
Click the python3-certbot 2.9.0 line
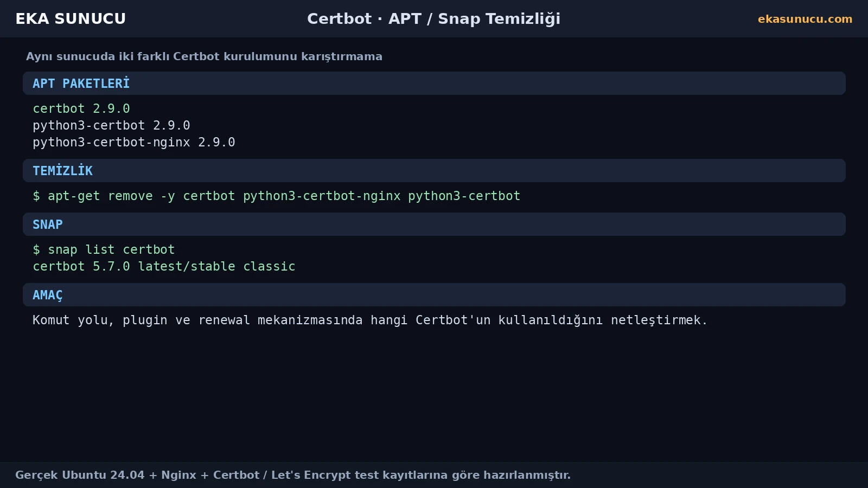(111, 125)
